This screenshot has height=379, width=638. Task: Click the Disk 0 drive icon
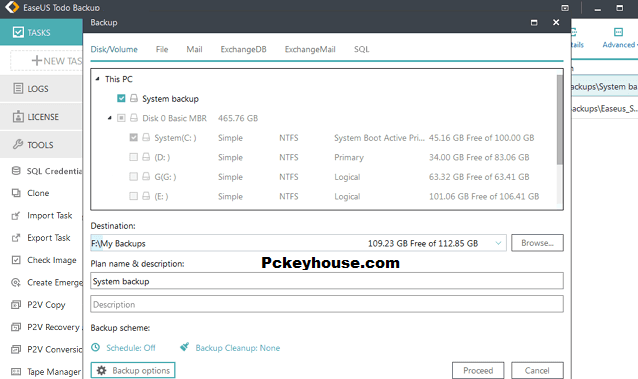[134, 118]
